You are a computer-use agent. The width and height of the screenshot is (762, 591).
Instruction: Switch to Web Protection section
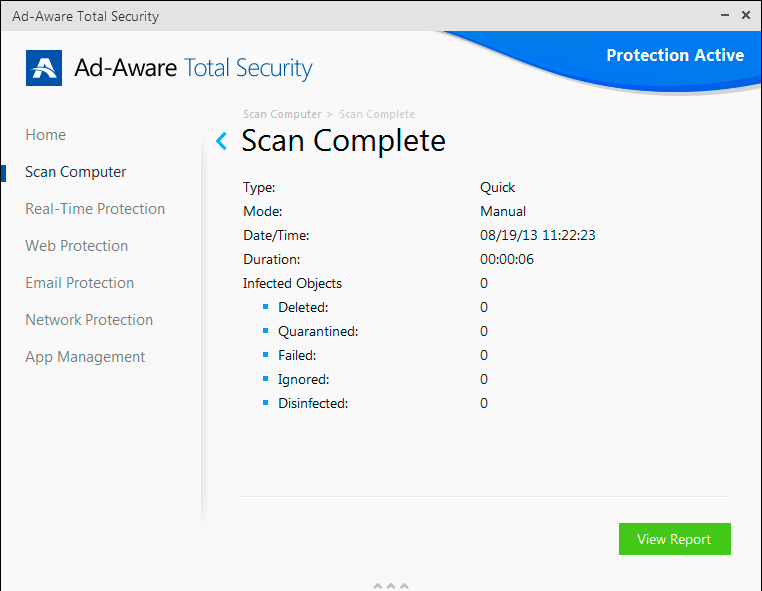(x=77, y=246)
